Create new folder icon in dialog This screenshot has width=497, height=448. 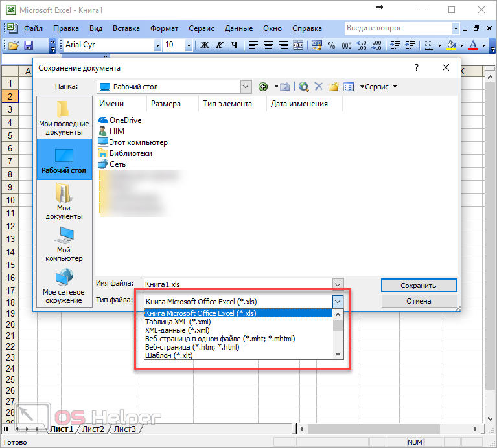coord(334,87)
